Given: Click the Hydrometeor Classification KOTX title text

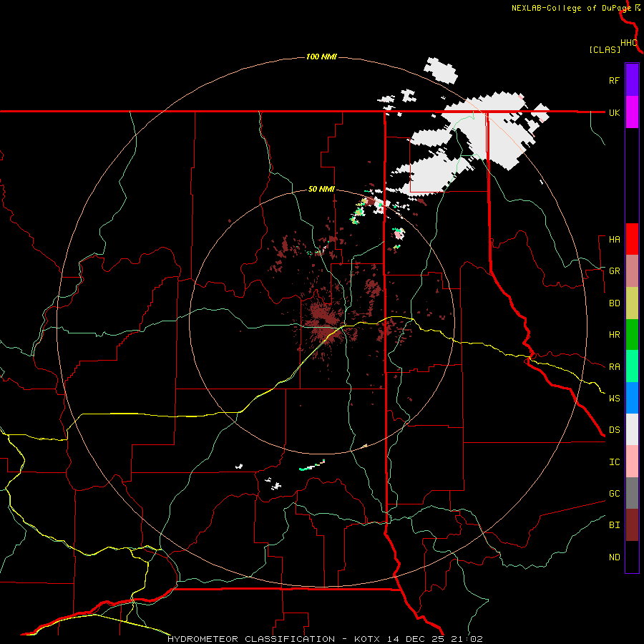Looking at the screenshot, I should click(325, 639).
